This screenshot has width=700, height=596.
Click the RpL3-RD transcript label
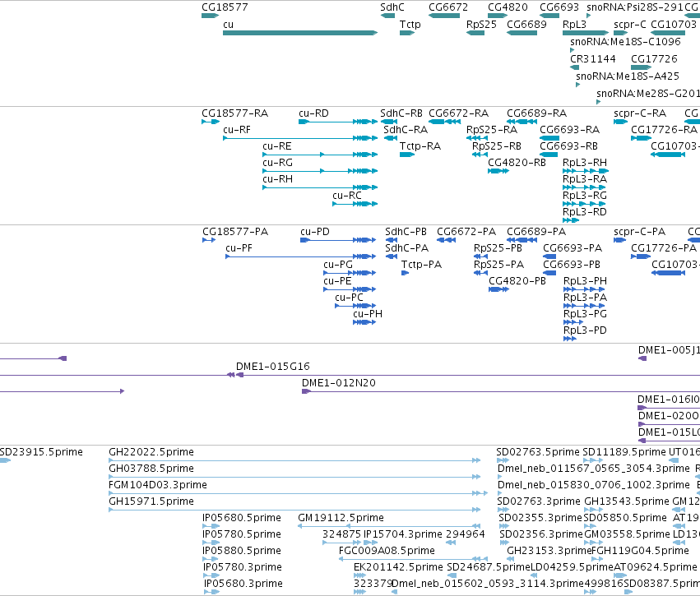click(x=584, y=212)
